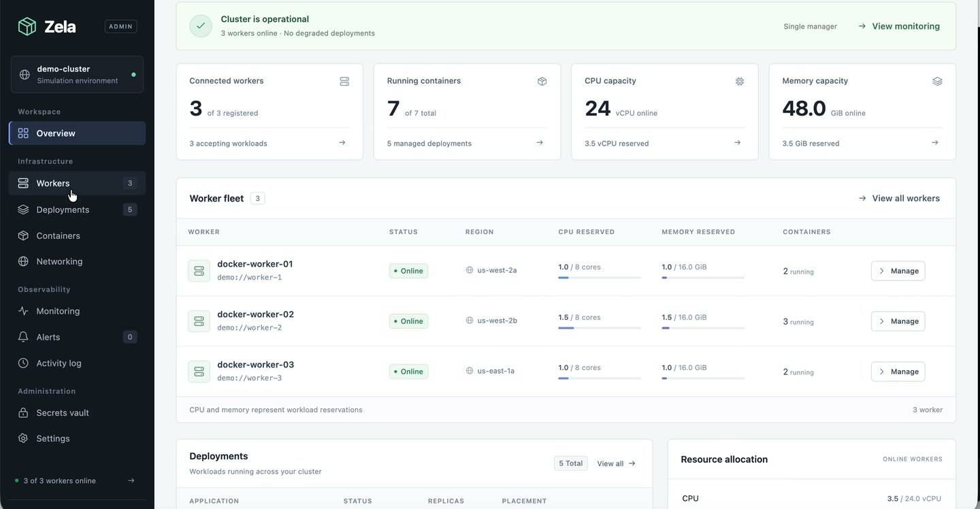Viewport: 980px width, 509px height.
Task: Click the docker-worker-02 server icon
Action: pyautogui.click(x=199, y=321)
